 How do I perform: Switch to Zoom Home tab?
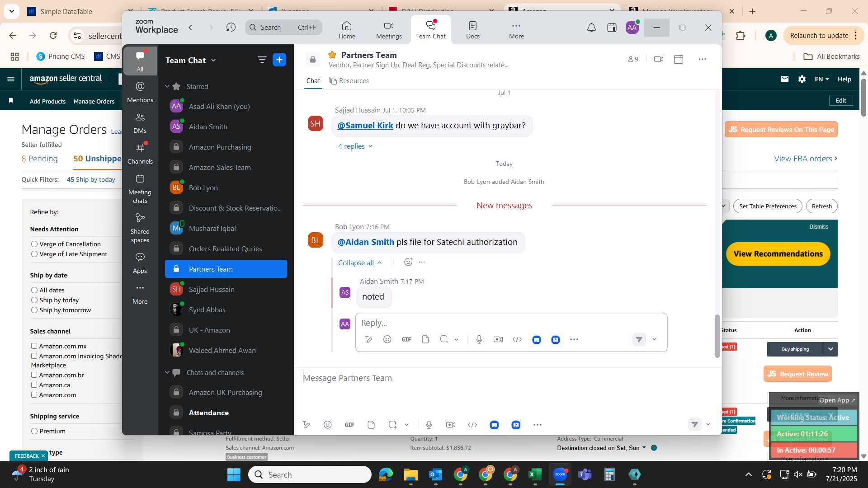pyautogui.click(x=347, y=30)
